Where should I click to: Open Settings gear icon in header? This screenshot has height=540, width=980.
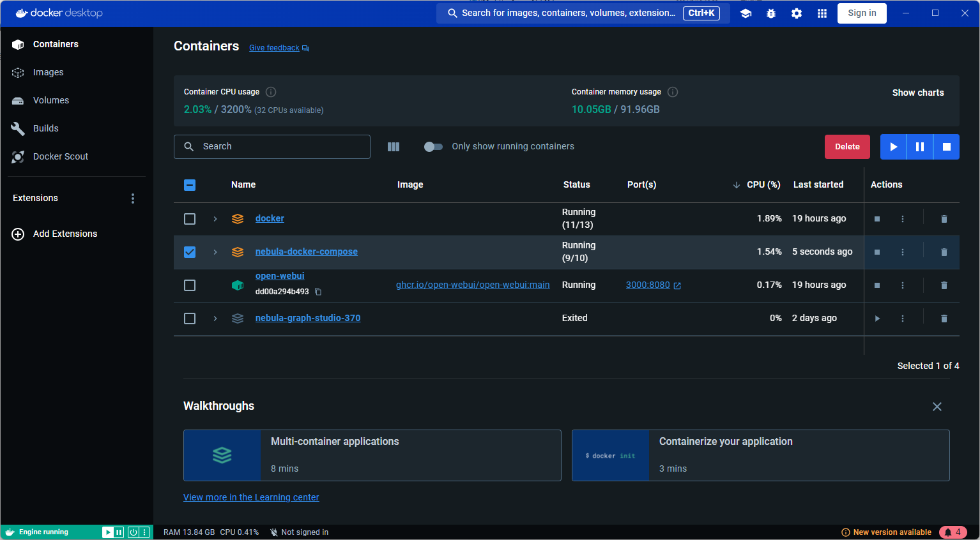(x=797, y=13)
